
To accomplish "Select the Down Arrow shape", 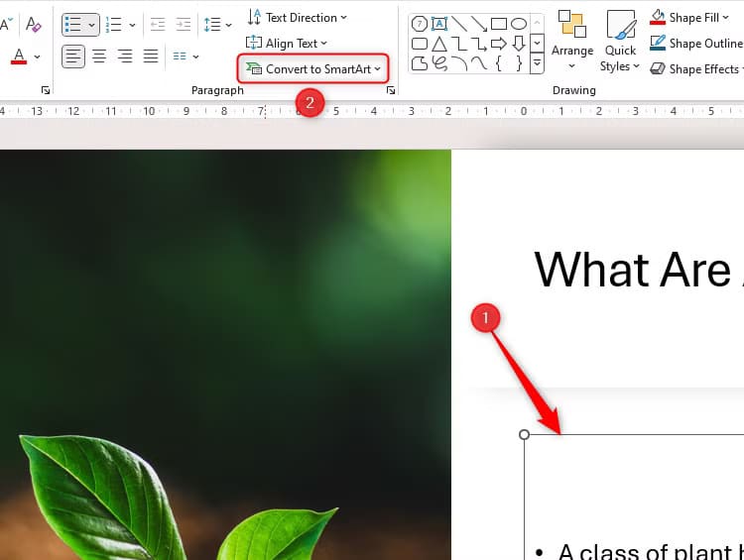I will click(x=519, y=44).
